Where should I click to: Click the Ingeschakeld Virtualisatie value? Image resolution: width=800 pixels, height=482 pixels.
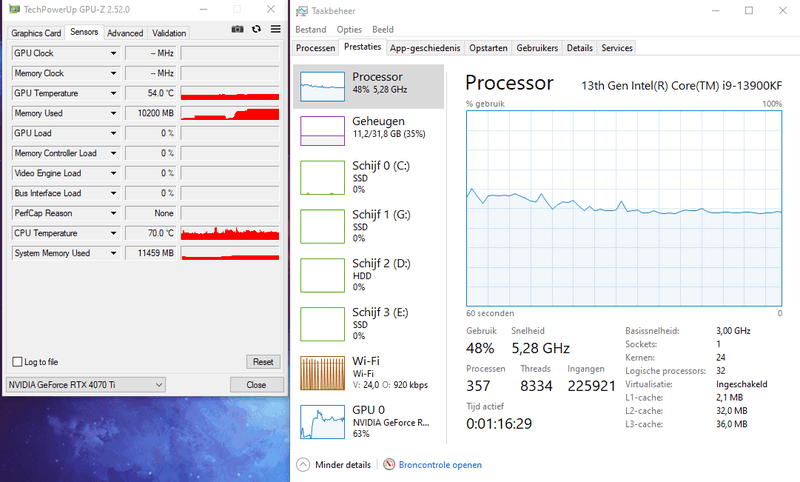pyautogui.click(x=741, y=384)
